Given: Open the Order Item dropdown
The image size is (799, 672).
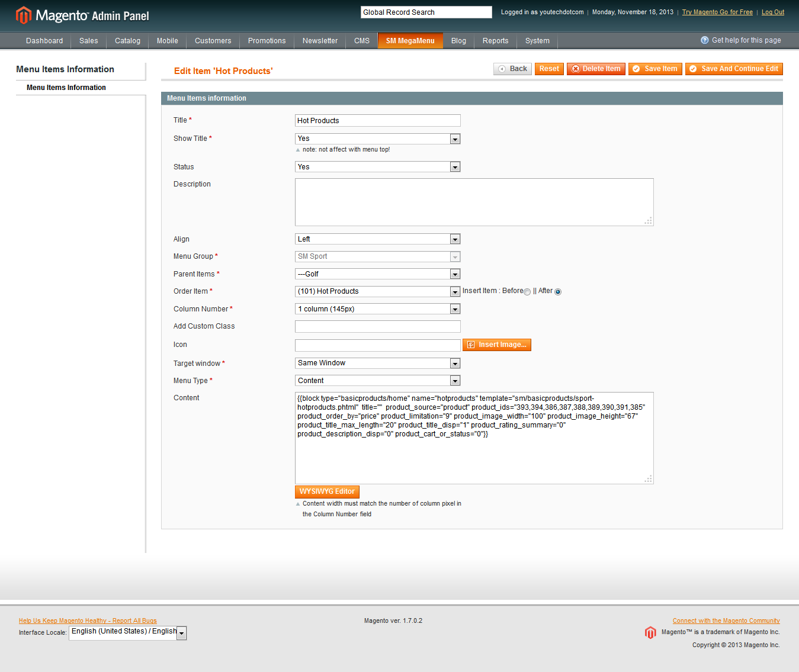Looking at the screenshot, I should pyautogui.click(x=378, y=291).
